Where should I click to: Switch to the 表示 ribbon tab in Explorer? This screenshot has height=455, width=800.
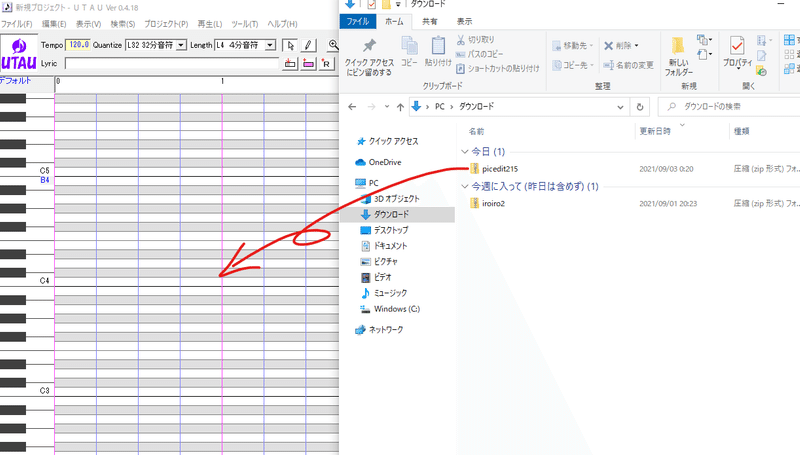click(464, 21)
